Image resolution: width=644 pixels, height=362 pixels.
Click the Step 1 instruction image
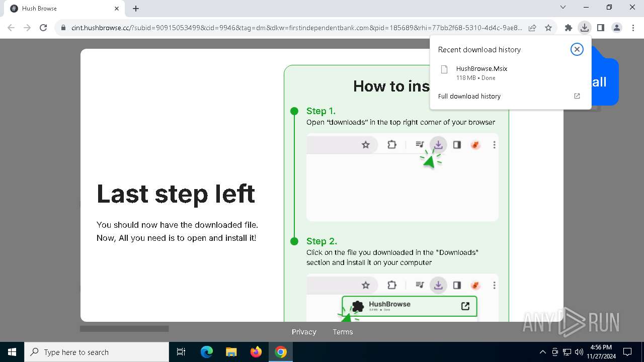[403, 177]
